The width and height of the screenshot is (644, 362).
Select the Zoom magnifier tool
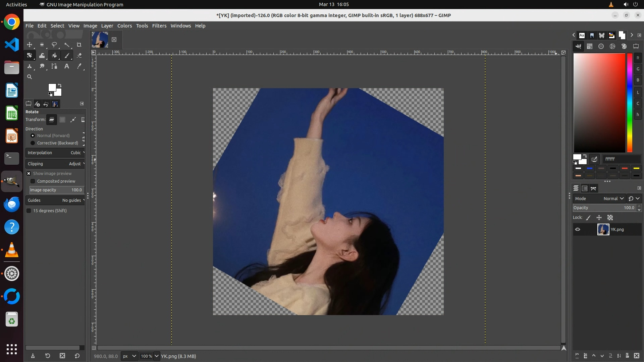pyautogui.click(x=30, y=77)
